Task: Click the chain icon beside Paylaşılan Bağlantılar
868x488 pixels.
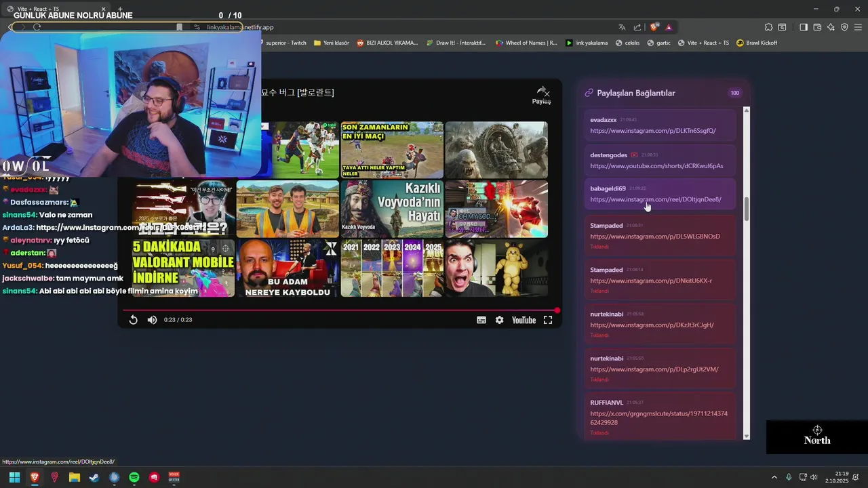Action: [x=589, y=93]
